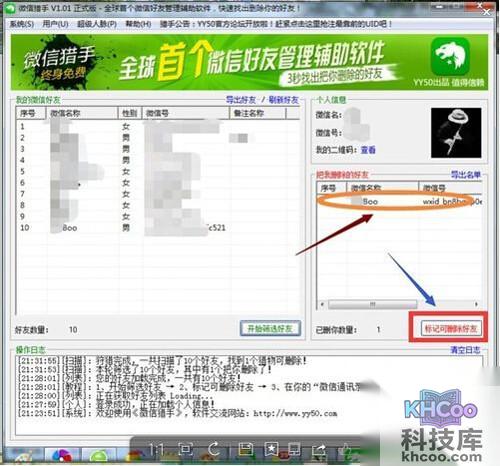Select friend row number 1

pos(158,127)
